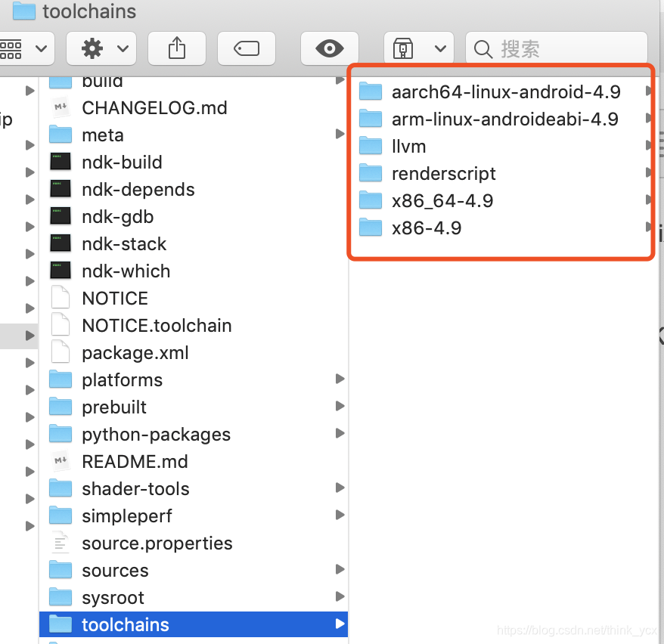This screenshot has height=644, width=664.
Task: Open the view grouping dropdown
Action: (x=26, y=48)
